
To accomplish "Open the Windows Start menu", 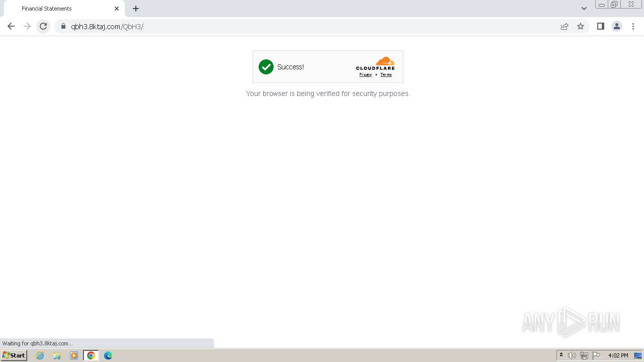I will (14, 355).
